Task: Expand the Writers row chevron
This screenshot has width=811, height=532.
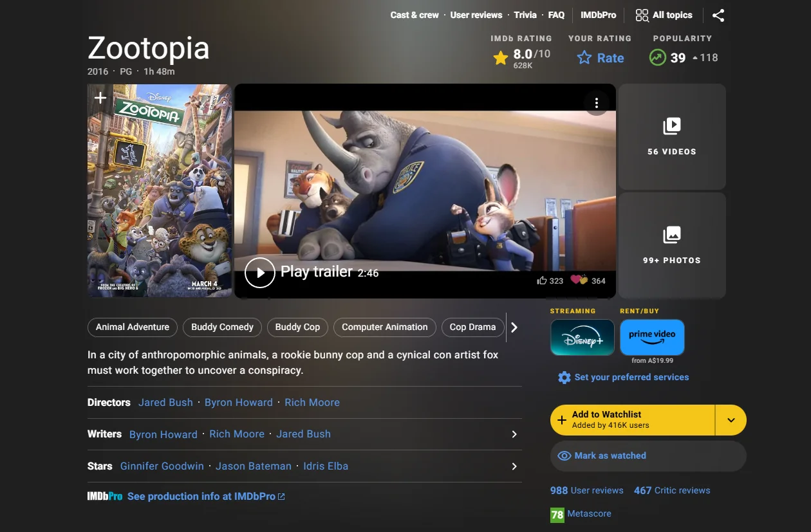Action: pos(514,434)
